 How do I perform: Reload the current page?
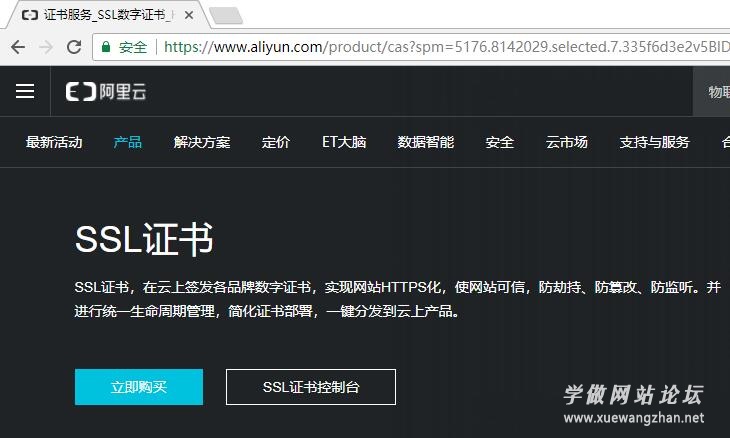tap(74, 47)
